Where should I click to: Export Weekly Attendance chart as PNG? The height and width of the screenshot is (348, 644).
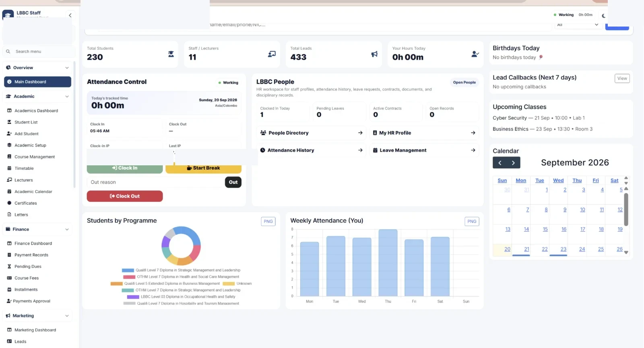coord(472,221)
